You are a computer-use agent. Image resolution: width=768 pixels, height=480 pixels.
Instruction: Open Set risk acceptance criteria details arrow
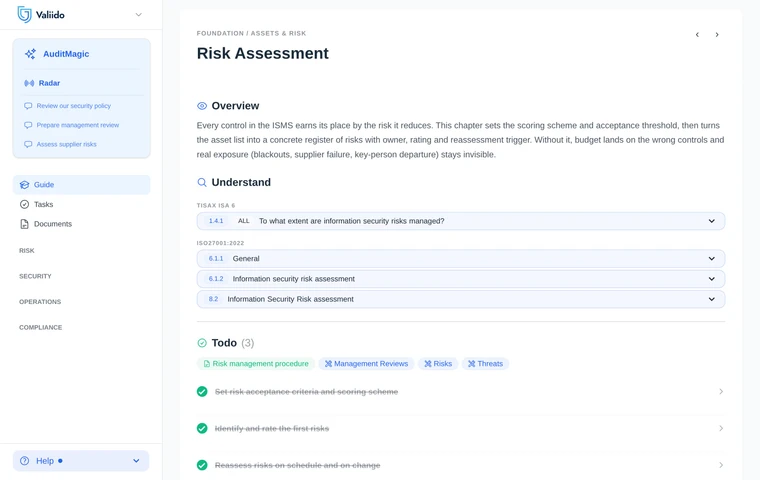pyautogui.click(x=721, y=392)
